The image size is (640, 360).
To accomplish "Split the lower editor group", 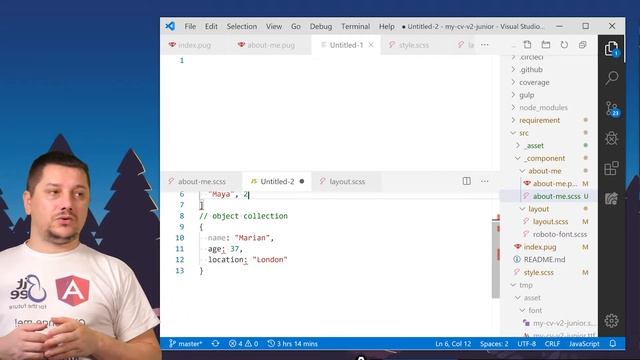I will pos(467,181).
